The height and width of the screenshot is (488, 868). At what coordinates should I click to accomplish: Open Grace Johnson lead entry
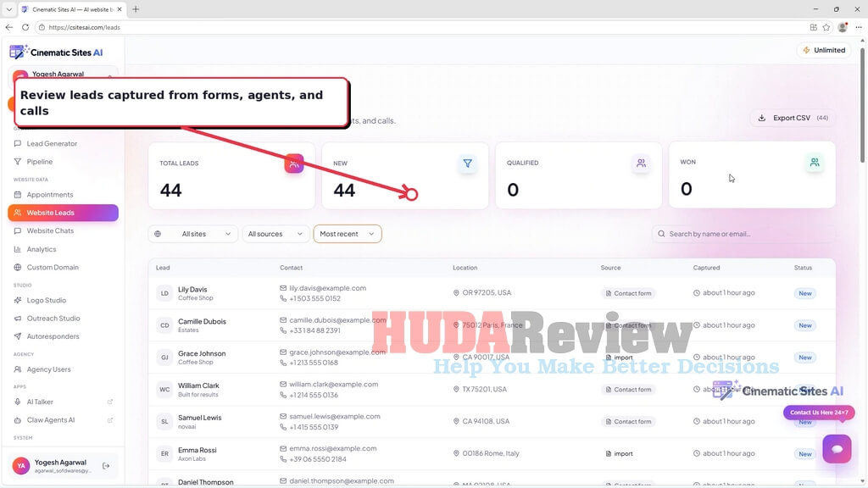[492, 358]
